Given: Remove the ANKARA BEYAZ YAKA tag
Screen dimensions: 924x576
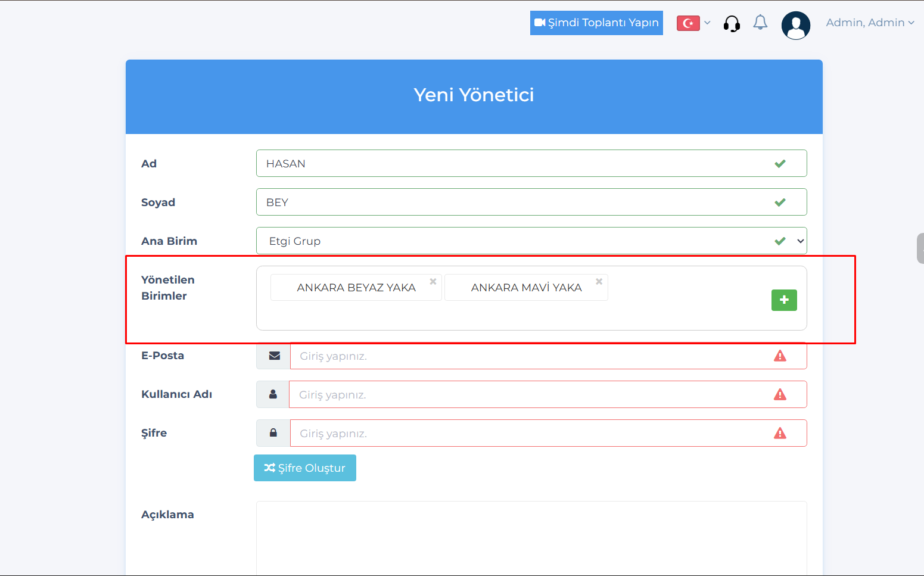Looking at the screenshot, I should tap(433, 281).
